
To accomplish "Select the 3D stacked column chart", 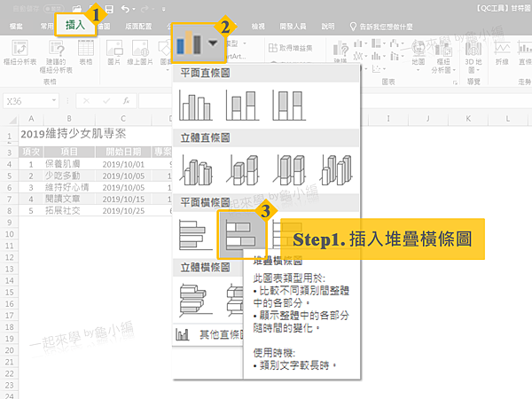I will (242, 169).
